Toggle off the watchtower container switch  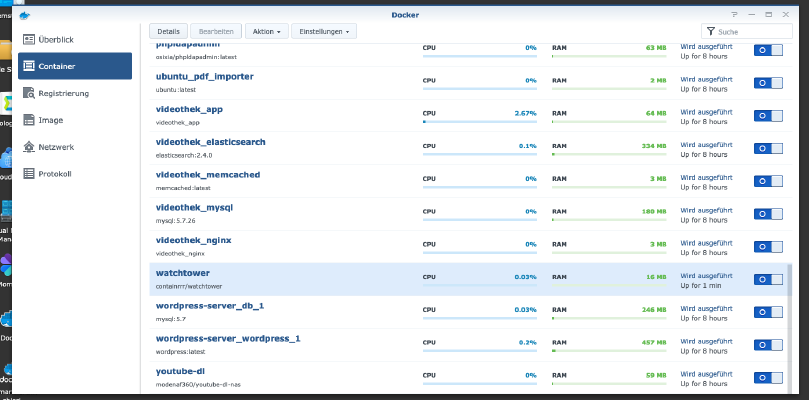click(x=768, y=279)
